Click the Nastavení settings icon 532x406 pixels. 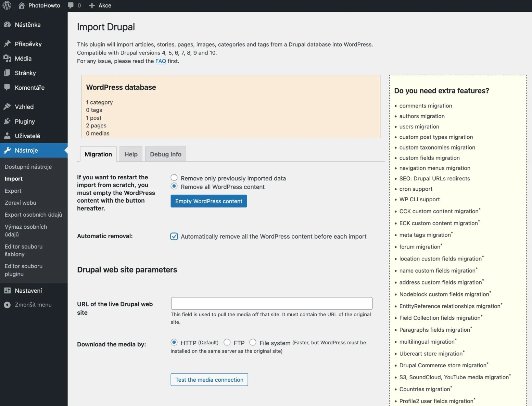click(x=7, y=291)
